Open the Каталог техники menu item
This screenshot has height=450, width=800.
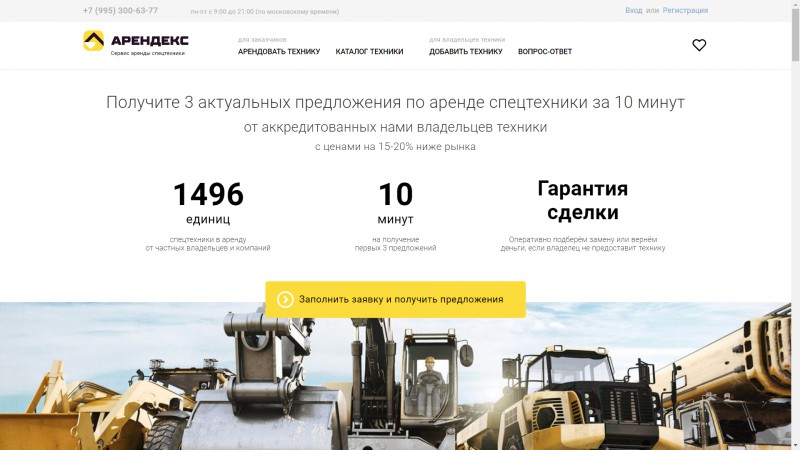coord(369,52)
